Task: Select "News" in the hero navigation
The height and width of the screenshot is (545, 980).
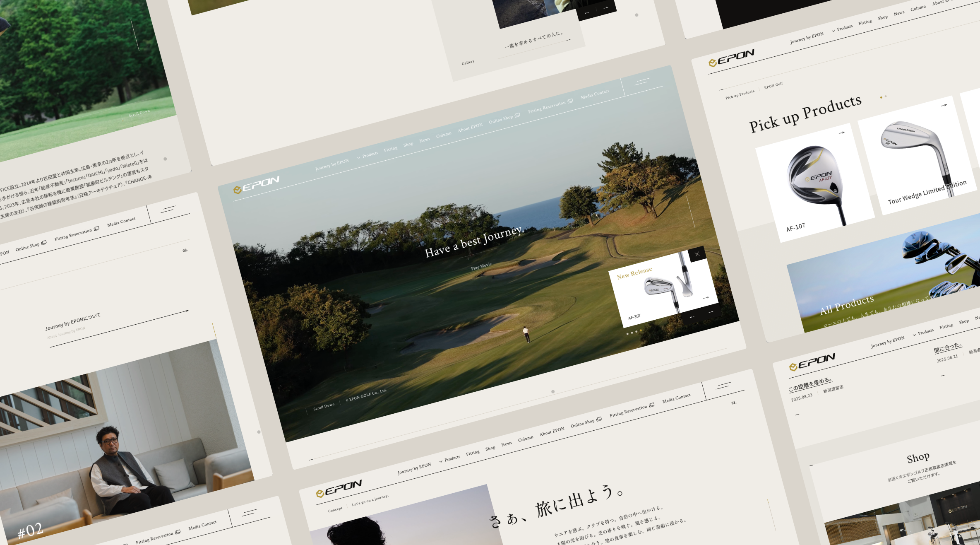Action: 424,140
